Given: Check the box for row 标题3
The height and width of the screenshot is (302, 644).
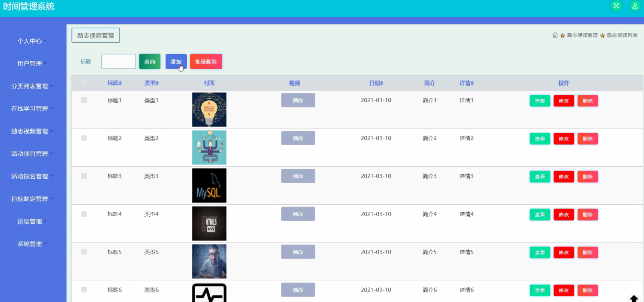Looking at the screenshot, I should point(84,176).
